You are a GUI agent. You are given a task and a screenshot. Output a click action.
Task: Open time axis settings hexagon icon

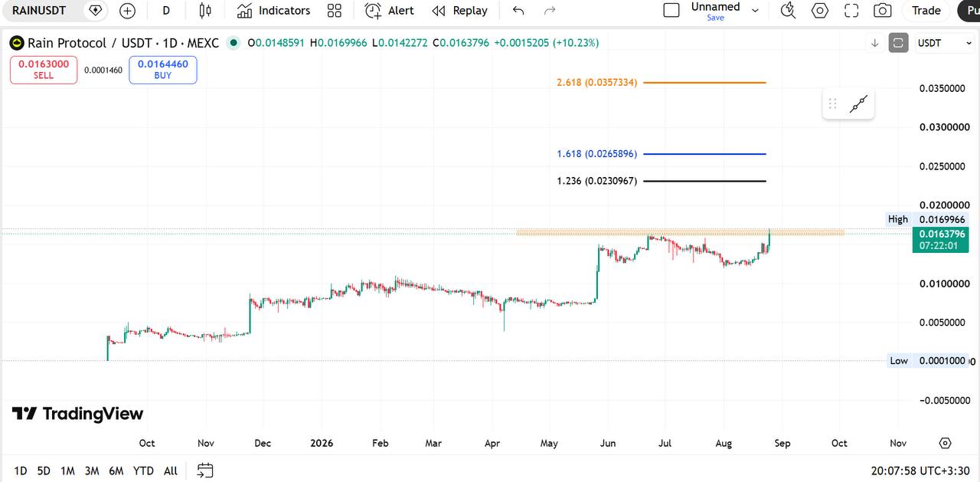(x=945, y=443)
